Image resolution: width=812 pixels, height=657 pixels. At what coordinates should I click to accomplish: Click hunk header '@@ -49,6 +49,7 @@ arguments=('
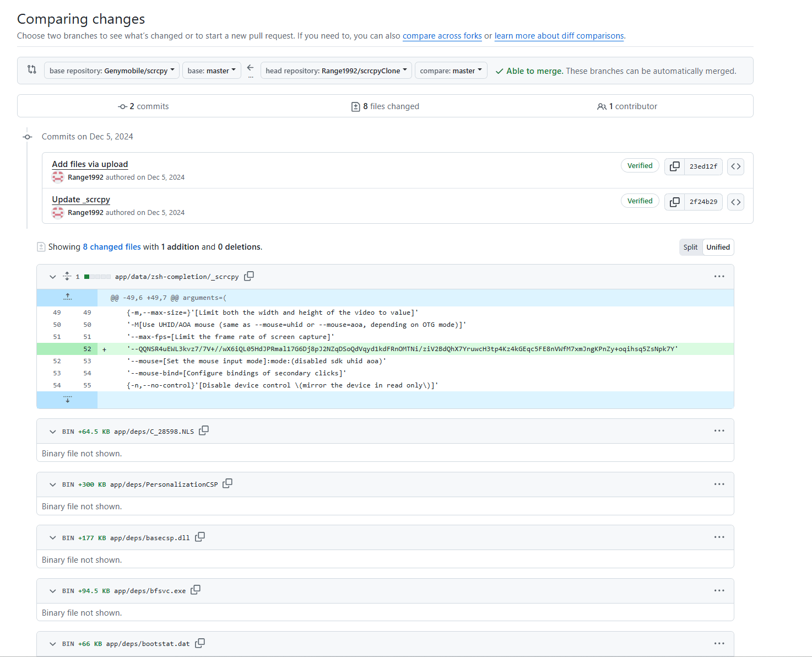point(169,298)
